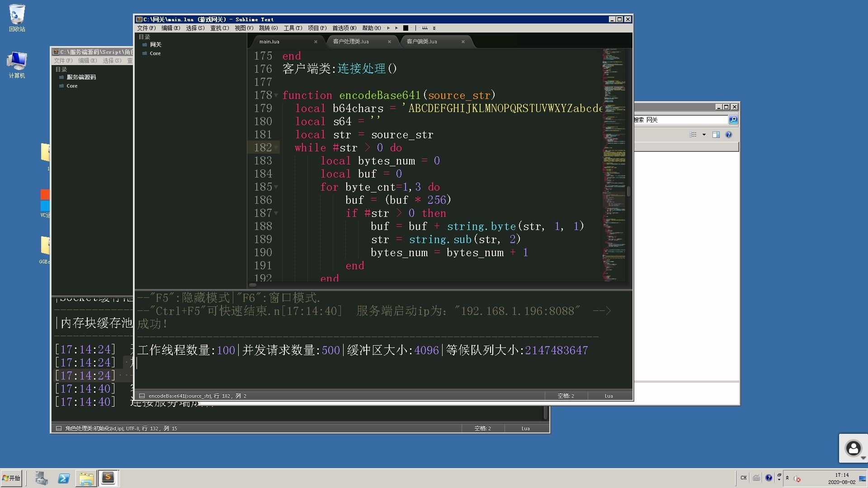
Task: Toggle side panel icon in status bar
Action: coord(142,396)
